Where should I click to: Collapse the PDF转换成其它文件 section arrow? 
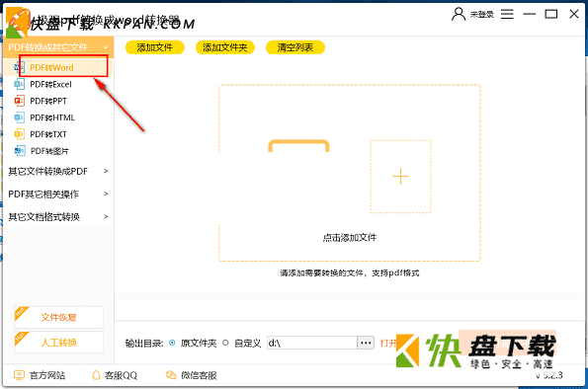point(106,47)
